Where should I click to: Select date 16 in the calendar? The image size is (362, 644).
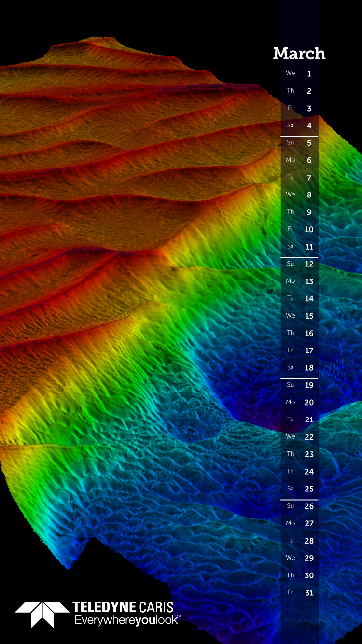pos(309,333)
